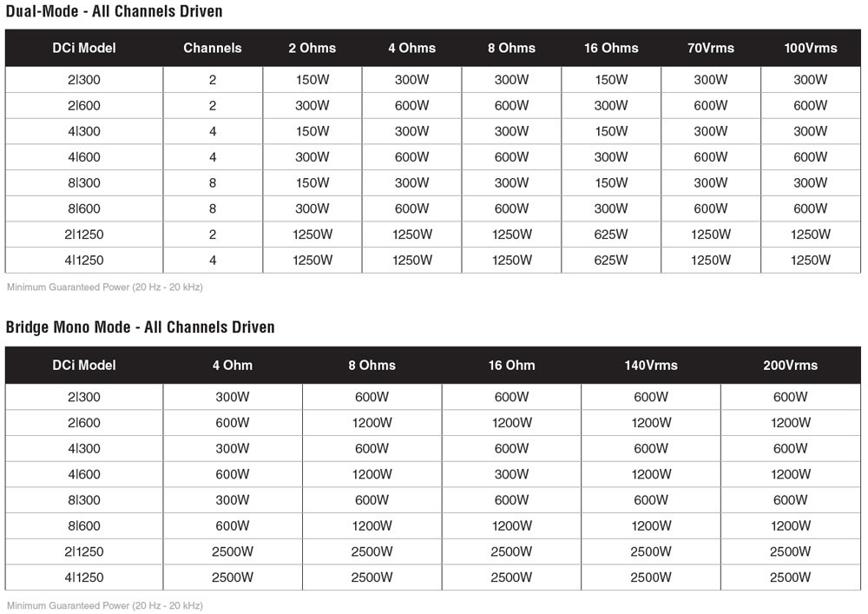The image size is (868, 614).
Task: Select the 16 Ohms header in Dual-Mode table
Action: coord(611,48)
